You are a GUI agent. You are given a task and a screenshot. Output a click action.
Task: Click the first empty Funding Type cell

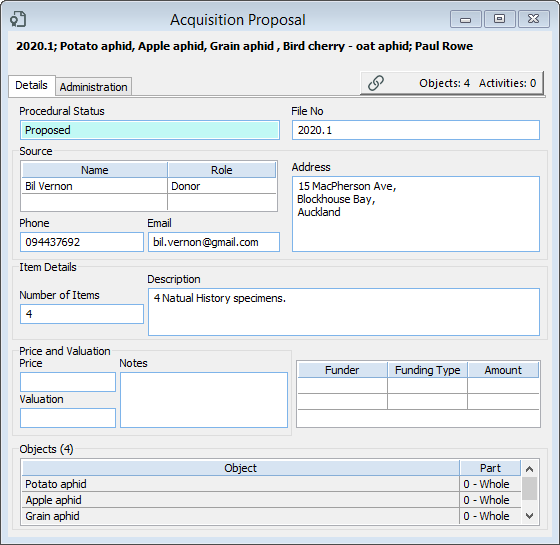[428, 386]
